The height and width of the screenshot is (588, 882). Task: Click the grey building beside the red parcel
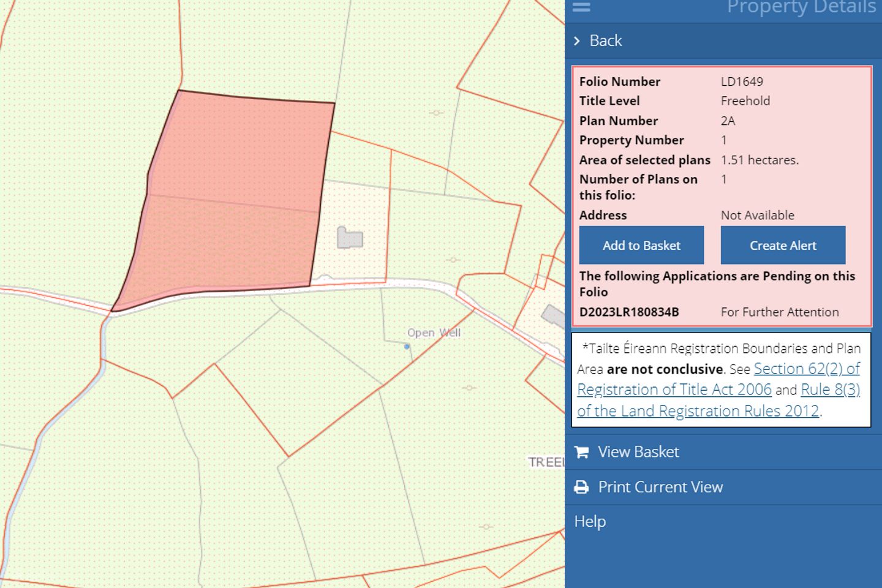(350, 238)
